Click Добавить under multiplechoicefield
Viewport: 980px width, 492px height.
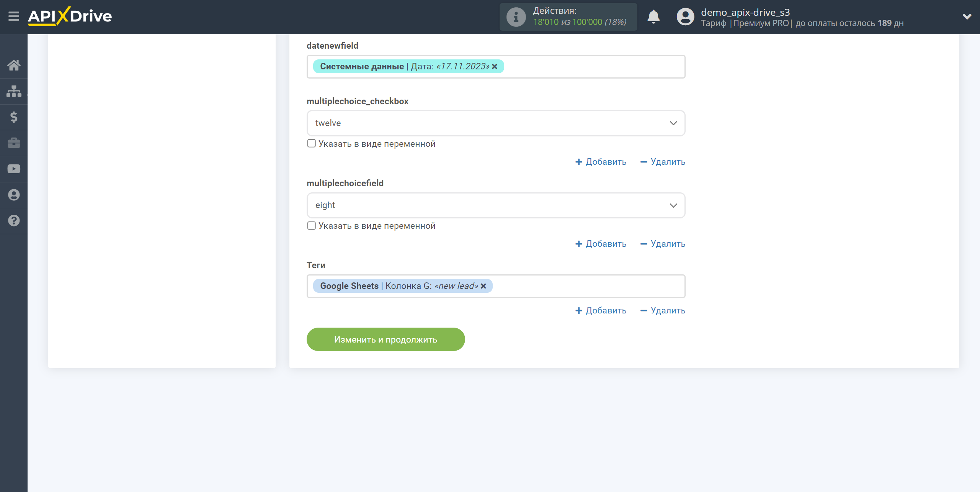pyautogui.click(x=601, y=244)
